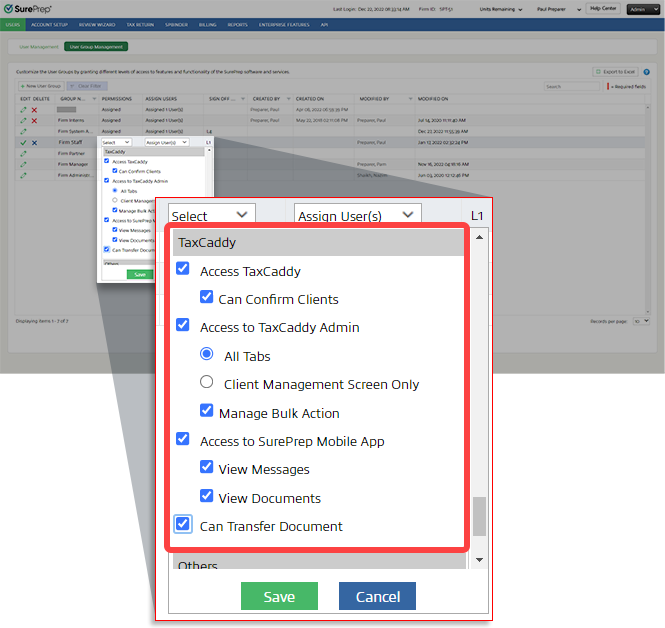Image resolution: width=665 pixels, height=628 pixels.
Task: Select the All Tabs radio in enlarged panel
Action: 207,354
